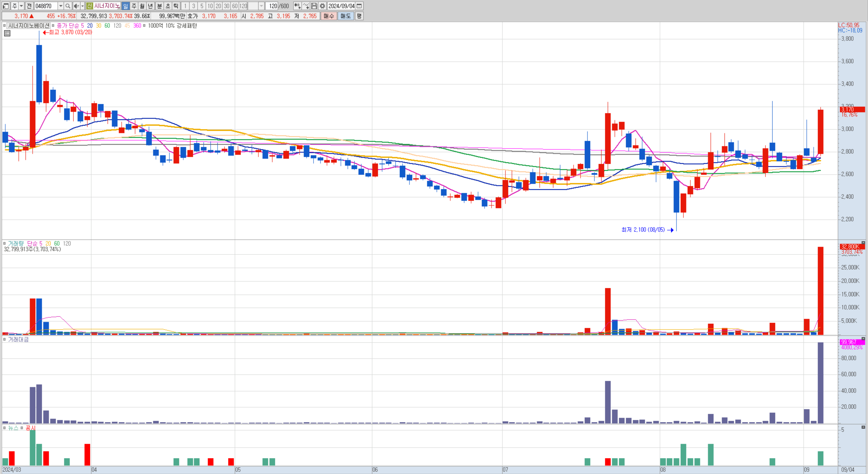Image resolution: width=868 pixels, height=474 pixels.
Task: Open the calendar date picker icon
Action: coord(359,6)
